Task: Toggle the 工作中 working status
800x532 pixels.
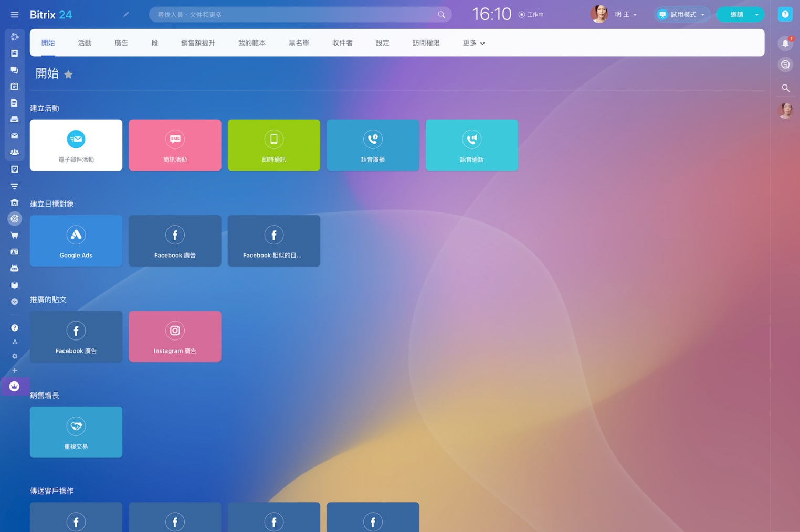Action: 531,15
